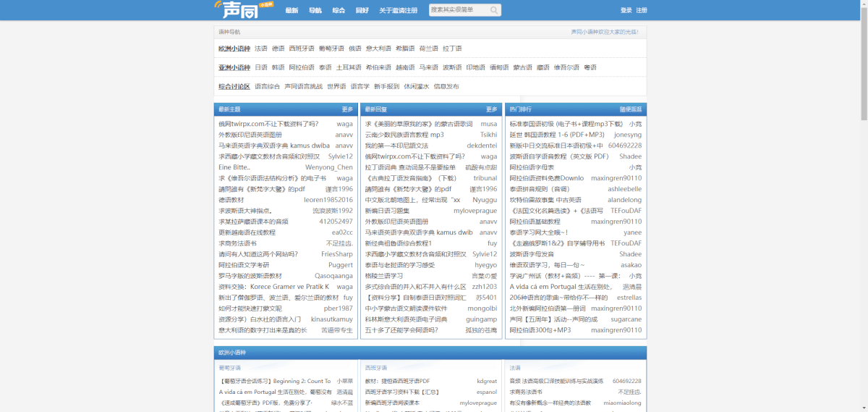Open the 导航 navigation menu item

pos(315,11)
